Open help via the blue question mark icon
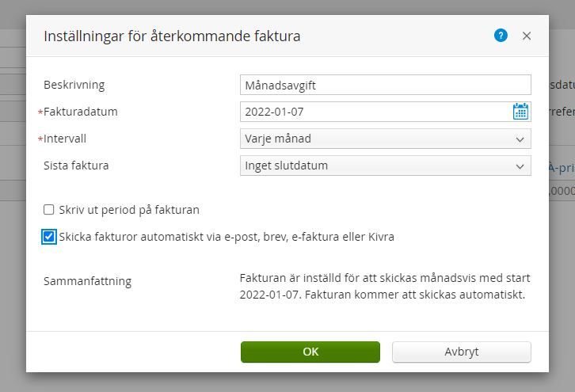This screenshot has height=392, width=575. (501, 36)
